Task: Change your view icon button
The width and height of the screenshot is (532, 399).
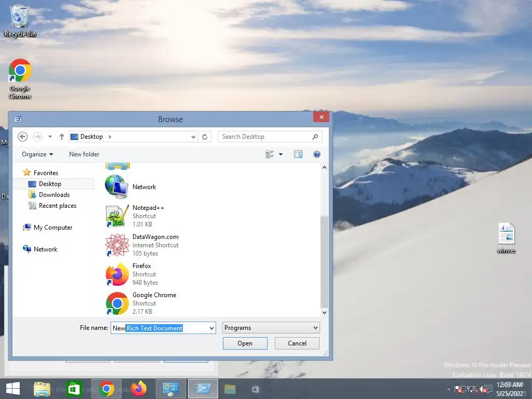Action: pyautogui.click(x=270, y=154)
